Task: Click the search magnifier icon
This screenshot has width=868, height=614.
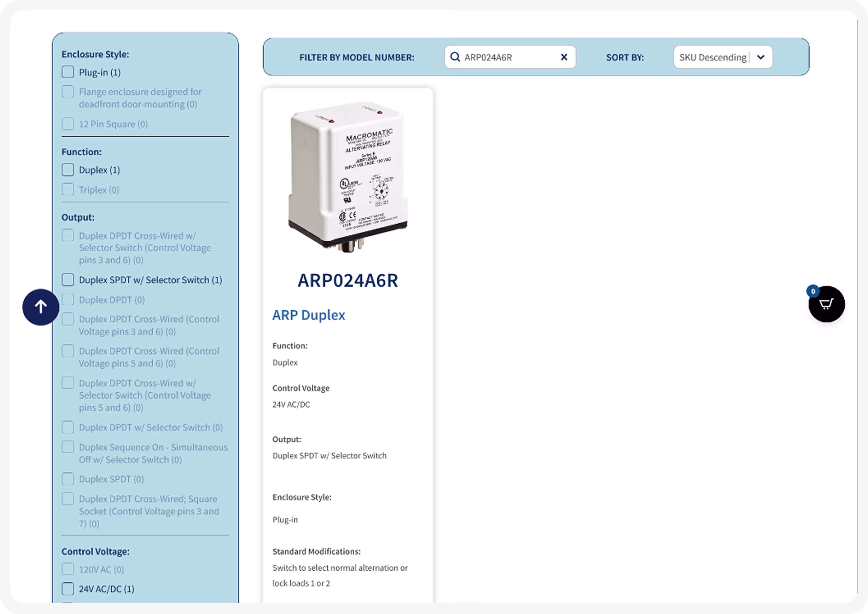Action: coord(455,57)
